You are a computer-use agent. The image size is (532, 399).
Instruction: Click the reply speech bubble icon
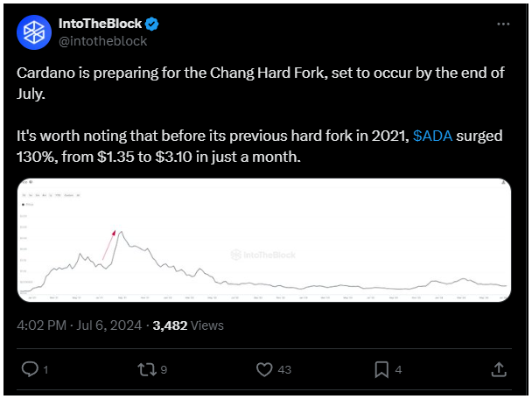[x=30, y=369]
